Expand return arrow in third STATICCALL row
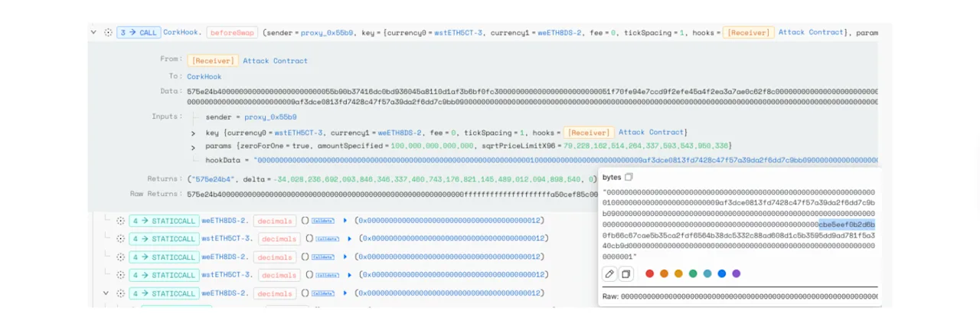This screenshot has width=980, height=334. pos(345,257)
